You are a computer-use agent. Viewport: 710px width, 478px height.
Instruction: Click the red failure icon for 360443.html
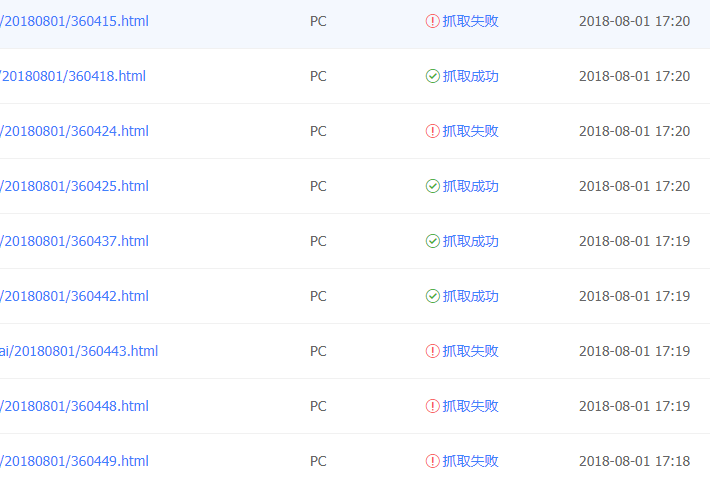pos(432,351)
